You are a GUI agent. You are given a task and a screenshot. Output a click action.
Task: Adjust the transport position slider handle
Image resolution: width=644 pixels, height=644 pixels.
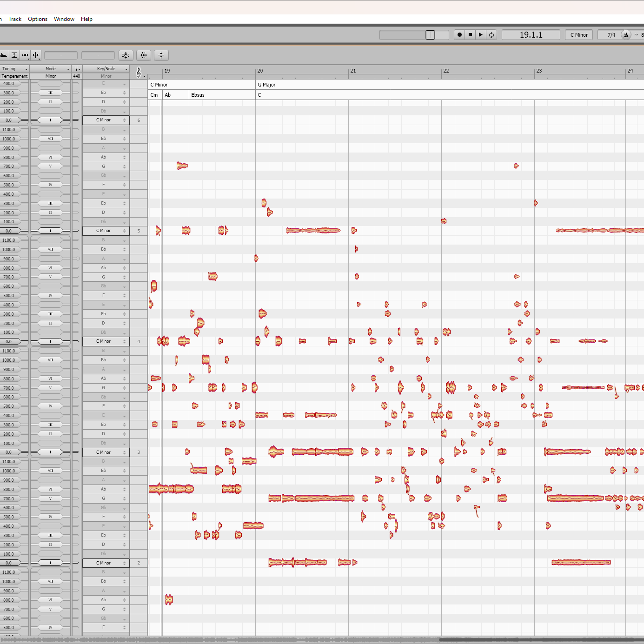coord(430,35)
